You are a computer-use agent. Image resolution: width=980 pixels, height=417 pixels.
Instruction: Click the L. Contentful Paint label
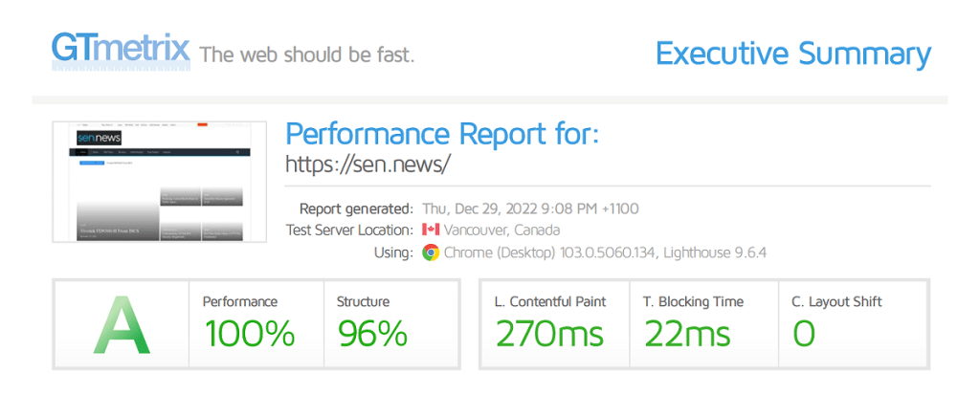point(550,302)
